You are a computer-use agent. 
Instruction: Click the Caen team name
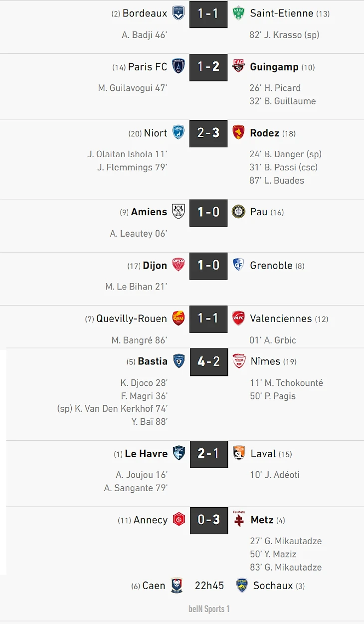[154, 586]
